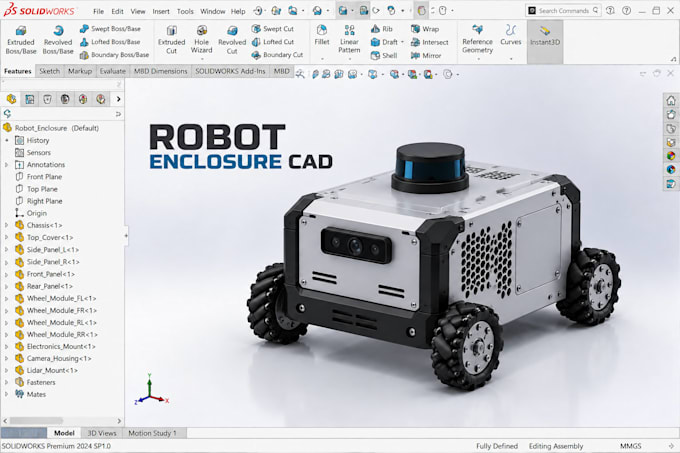This screenshot has width=680, height=453.
Task: Expand the Linear Pattern dropdown arrow
Action: [349, 59]
